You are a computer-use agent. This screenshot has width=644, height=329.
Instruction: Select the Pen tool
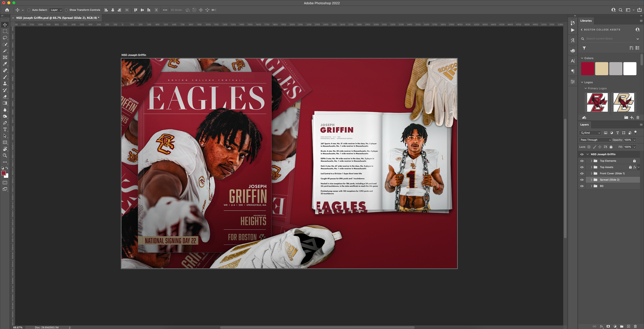click(5, 123)
